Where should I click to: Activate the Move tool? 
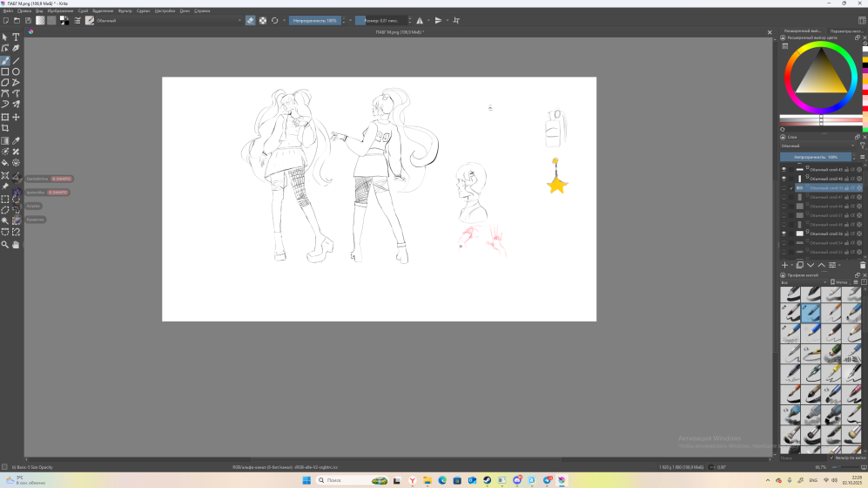[x=16, y=117]
